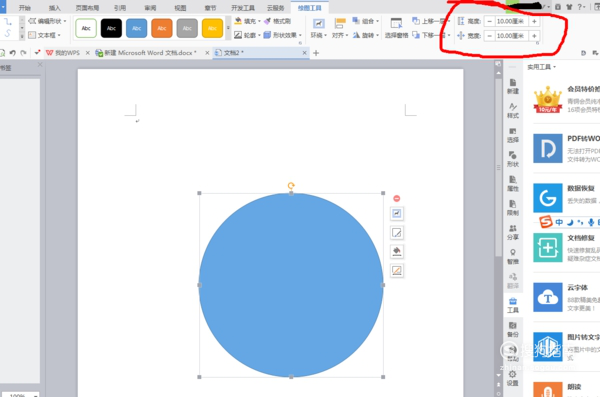Open the 数据恢复 data recovery tool

548,198
